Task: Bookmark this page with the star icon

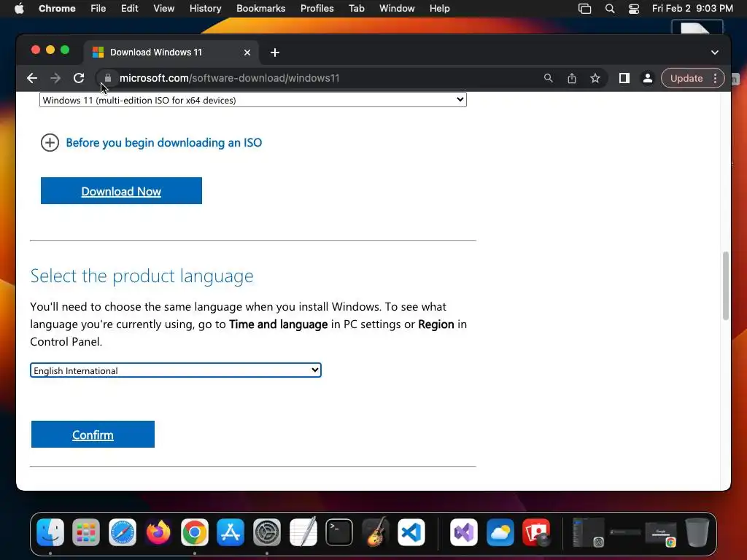Action: 595,78
